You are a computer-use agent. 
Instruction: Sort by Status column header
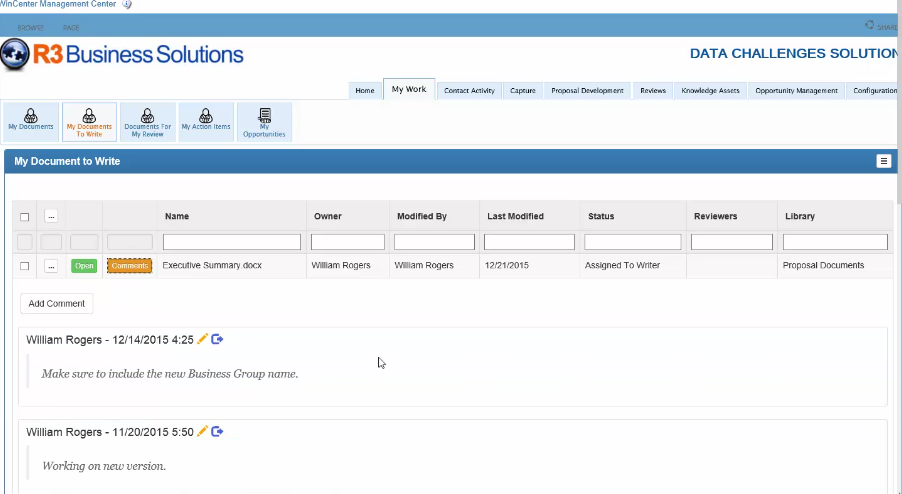(x=601, y=216)
